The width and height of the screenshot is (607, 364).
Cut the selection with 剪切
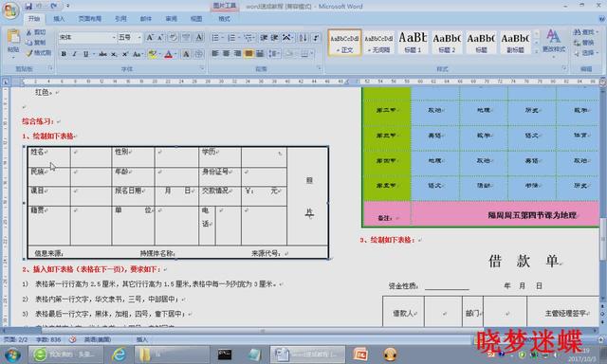36,32
